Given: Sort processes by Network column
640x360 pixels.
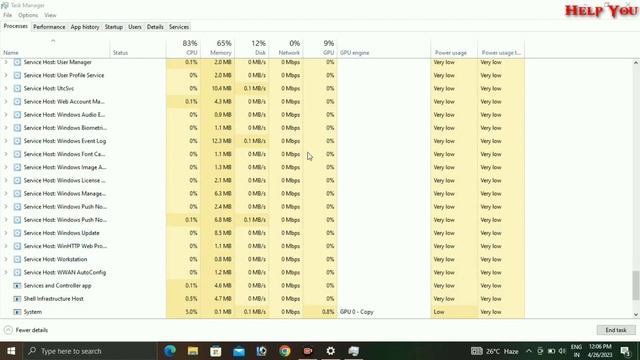Looking at the screenshot, I should pyautogui.click(x=286, y=48).
